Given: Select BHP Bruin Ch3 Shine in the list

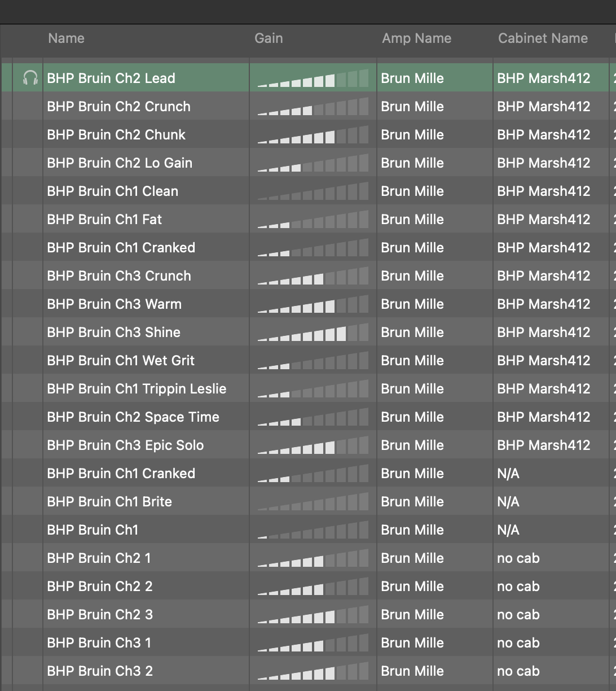Looking at the screenshot, I should tap(113, 333).
